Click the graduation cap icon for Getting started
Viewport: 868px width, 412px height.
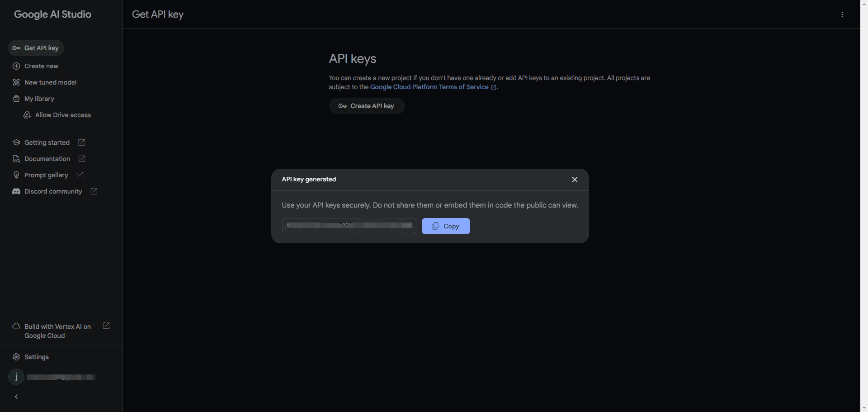pyautogui.click(x=16, y=142)
